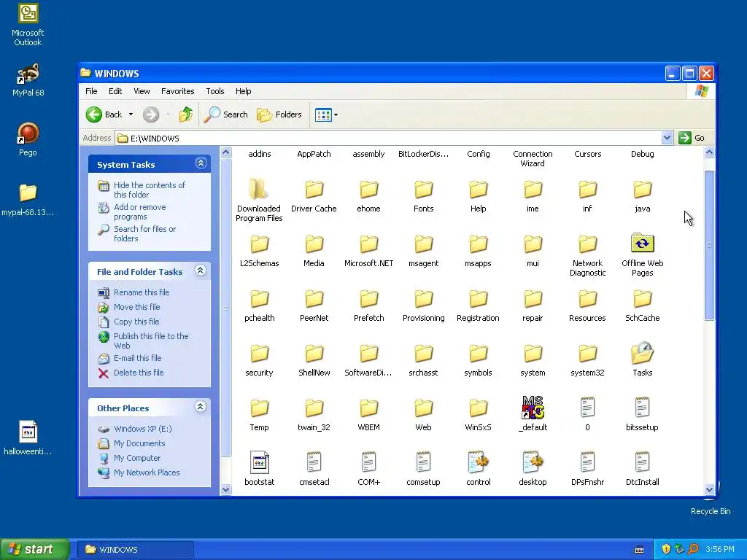Click Rename this file link
The image size is (747, 560).
pyautogui.click(x=142, y=292)
